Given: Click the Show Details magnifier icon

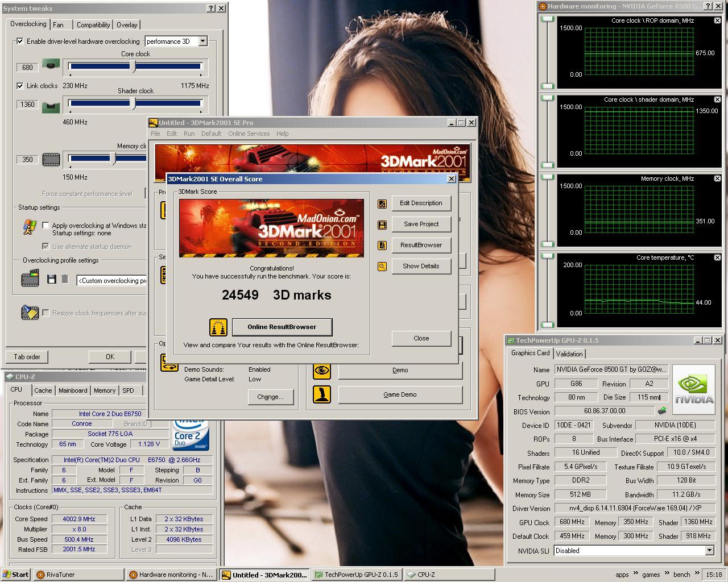Looking at the screenshot, I should 382,267.
